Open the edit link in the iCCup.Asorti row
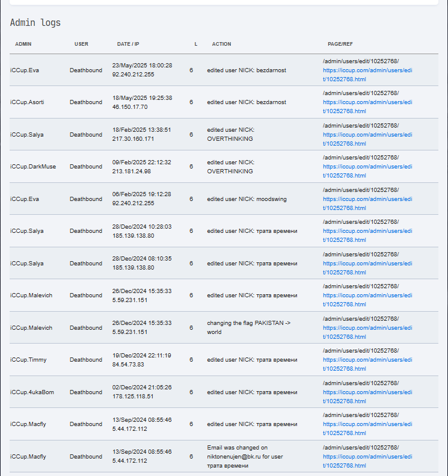The height and width of the screenshot is (476, 448). tap(367, 107)
